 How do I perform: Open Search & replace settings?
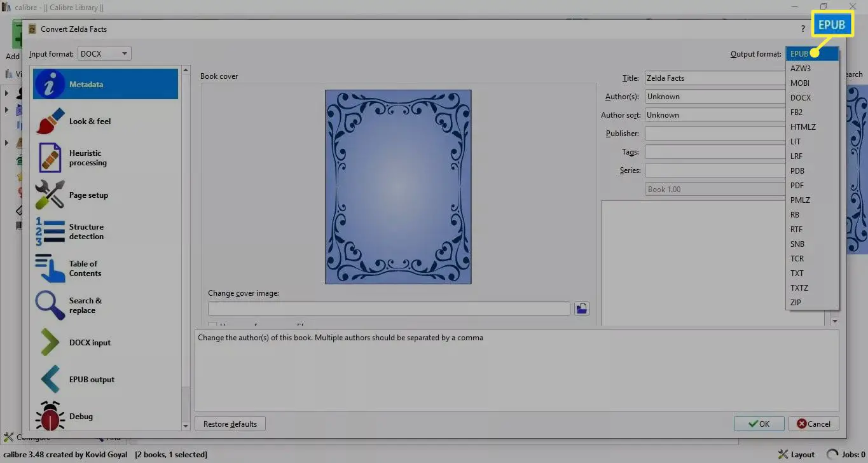point(106,305)
